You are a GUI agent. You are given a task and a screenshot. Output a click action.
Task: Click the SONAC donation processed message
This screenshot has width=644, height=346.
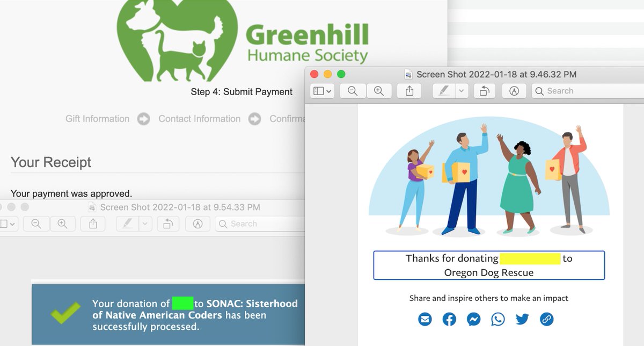tap(195, 315)
